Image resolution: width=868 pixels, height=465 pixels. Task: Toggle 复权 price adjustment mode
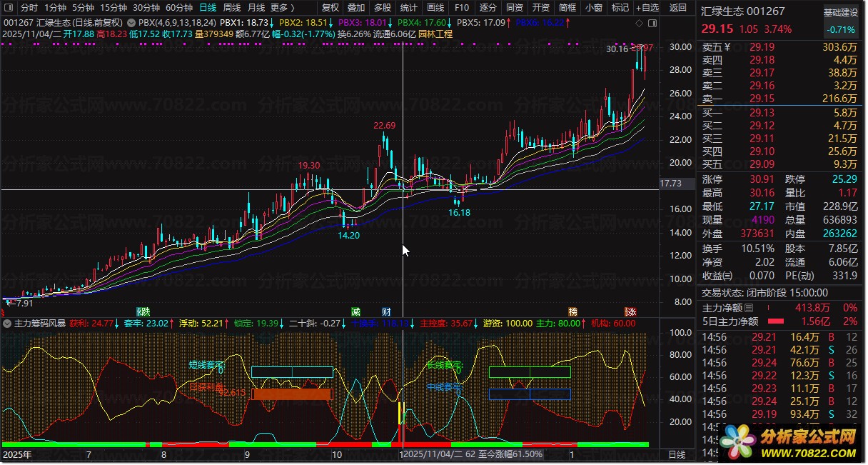coord(330,8)
